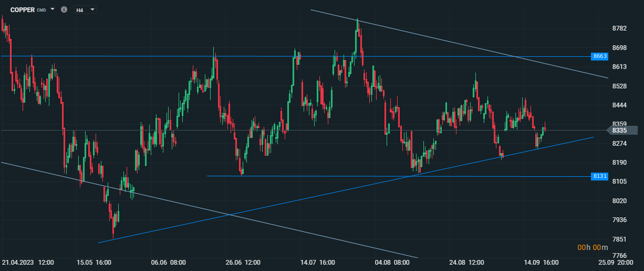Click the 14.07 16:00 date label
Viewport: 644px width, 271px height.
(x=318, y=262)
